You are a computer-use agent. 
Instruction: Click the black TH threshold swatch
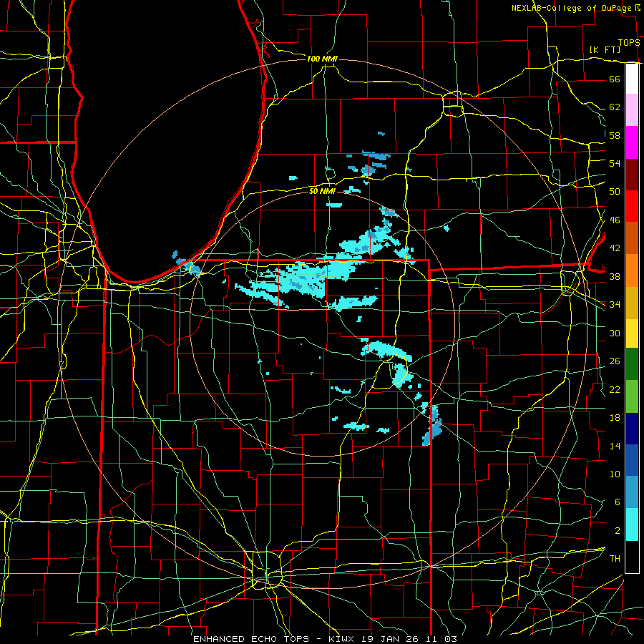[632, 557]
